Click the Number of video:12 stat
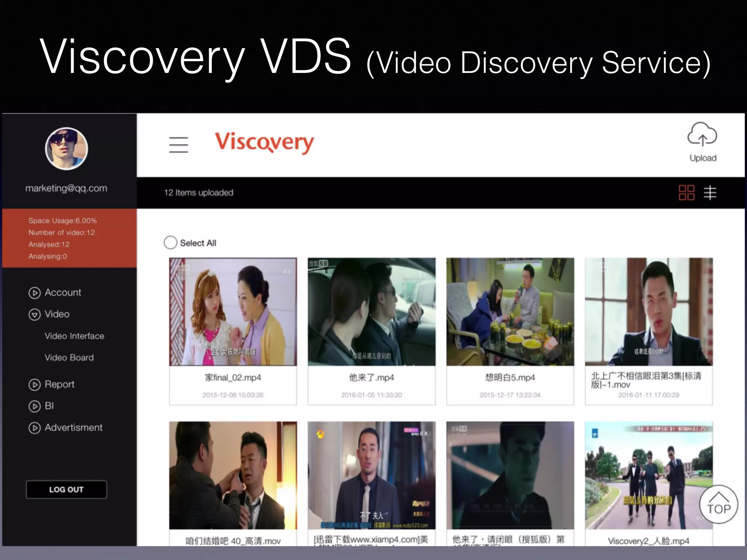747x560 pixels. tap(62, 233)
